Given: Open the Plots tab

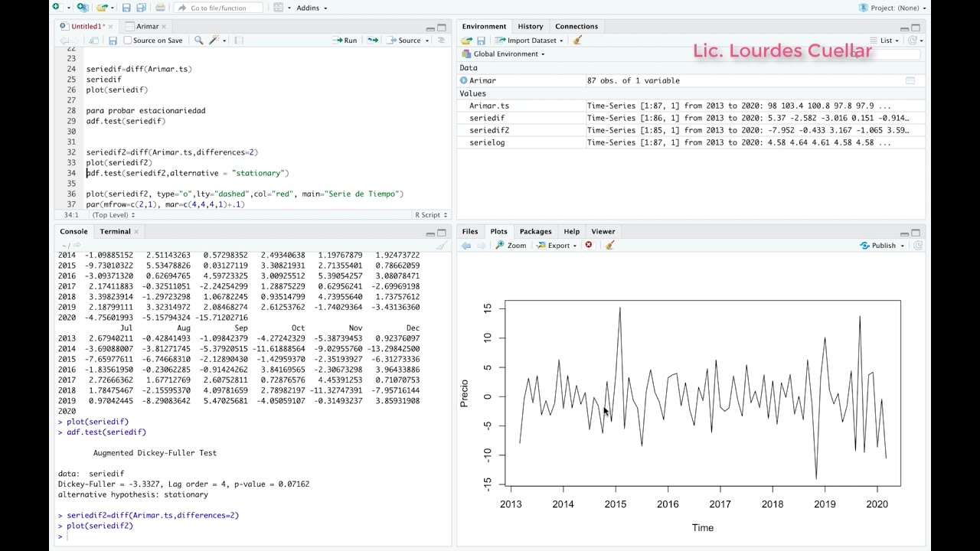Looking at the screenshot, I should (498, 231).
